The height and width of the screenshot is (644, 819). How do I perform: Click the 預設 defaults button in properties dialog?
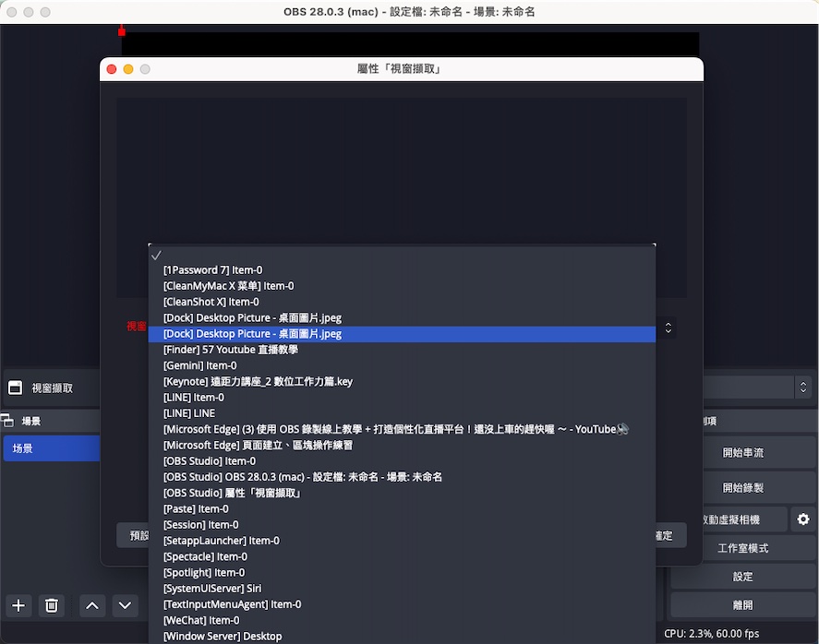point(133,535)
